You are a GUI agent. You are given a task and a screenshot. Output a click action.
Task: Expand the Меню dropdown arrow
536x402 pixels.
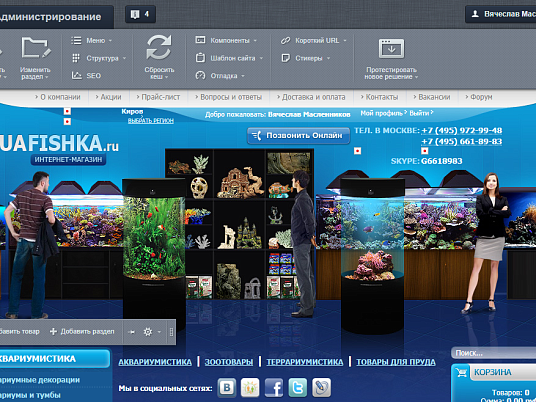110,41
